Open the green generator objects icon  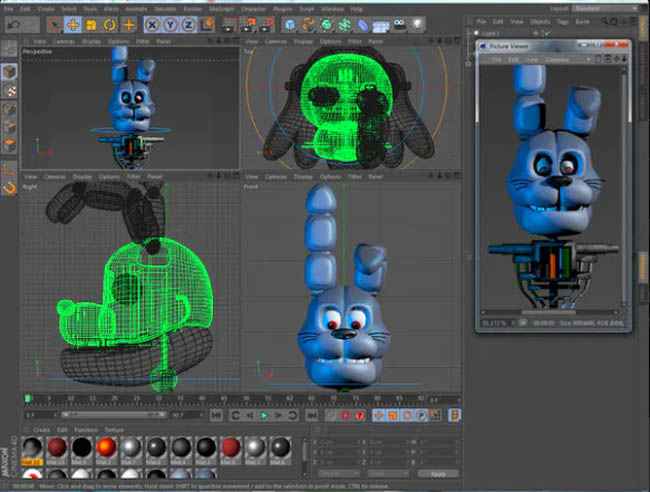(326, 25)
